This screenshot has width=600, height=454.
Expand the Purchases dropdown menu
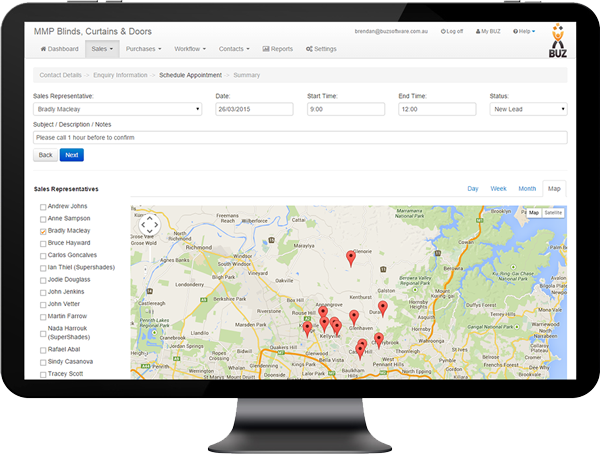point(143,49)
